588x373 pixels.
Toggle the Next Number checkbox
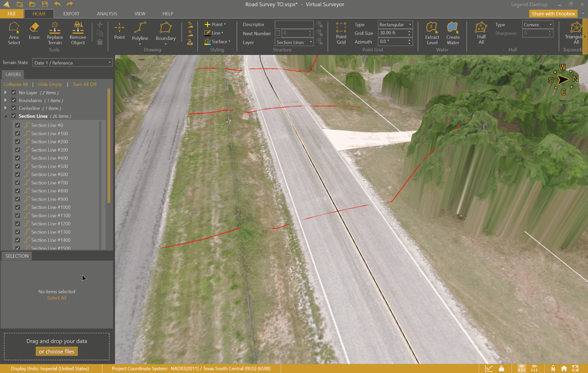coord(277,33)
